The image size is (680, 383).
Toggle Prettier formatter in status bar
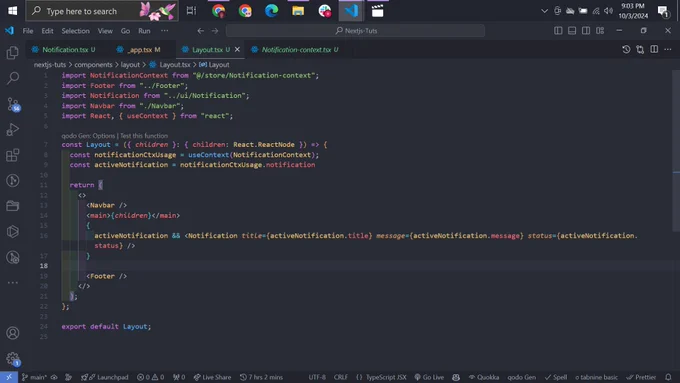click(x=641, y=377)
